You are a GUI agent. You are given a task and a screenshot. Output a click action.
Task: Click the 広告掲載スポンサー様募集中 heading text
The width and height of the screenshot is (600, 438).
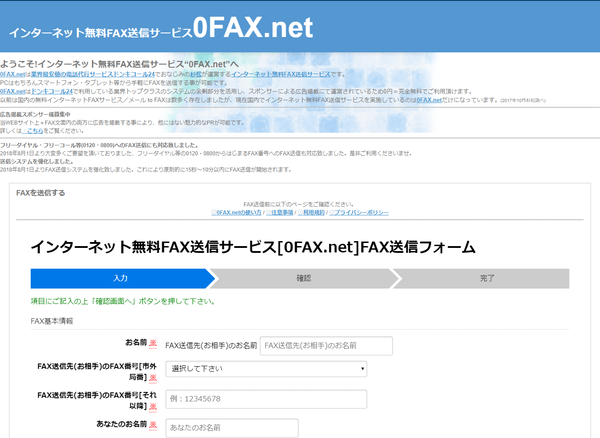coord(35,114)
